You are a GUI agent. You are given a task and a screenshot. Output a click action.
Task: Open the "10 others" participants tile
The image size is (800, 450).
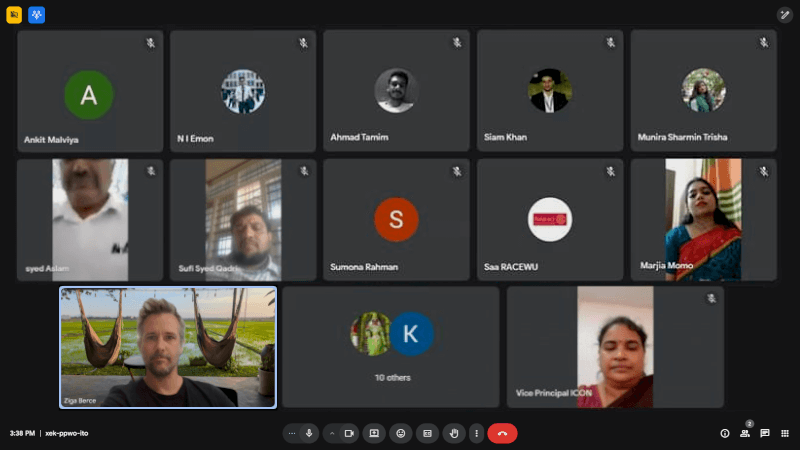tap(391, 347)
